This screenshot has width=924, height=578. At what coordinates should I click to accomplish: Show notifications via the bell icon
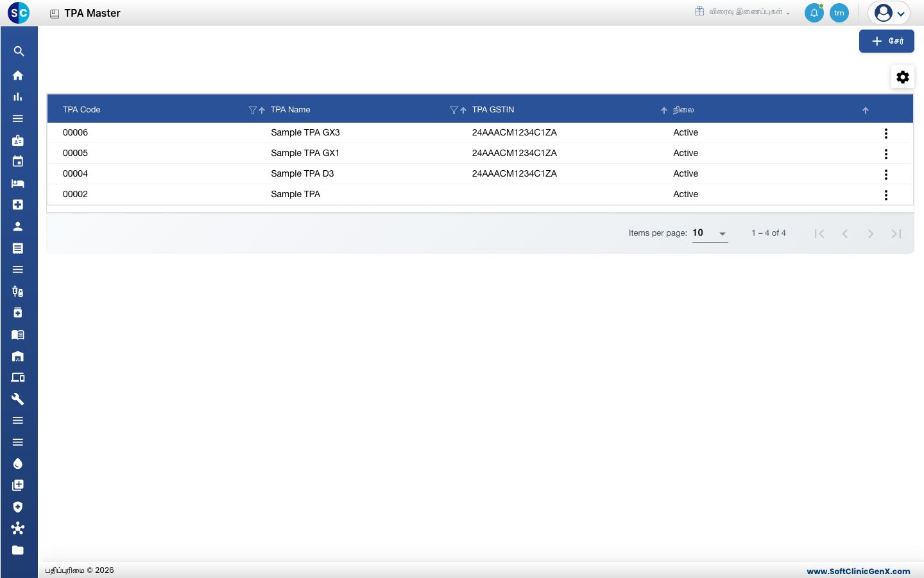click(814, 13)
